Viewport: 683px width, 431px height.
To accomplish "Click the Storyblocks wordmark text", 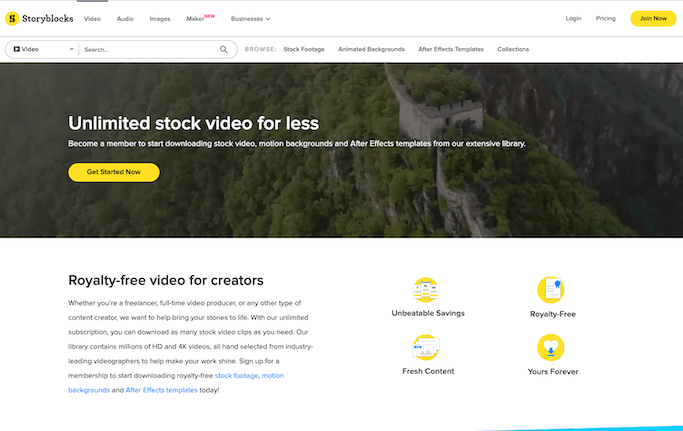I will [48, 18].
